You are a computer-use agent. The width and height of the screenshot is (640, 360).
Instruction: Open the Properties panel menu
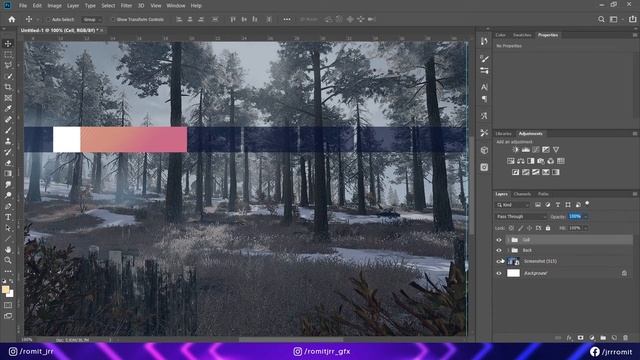635,35
